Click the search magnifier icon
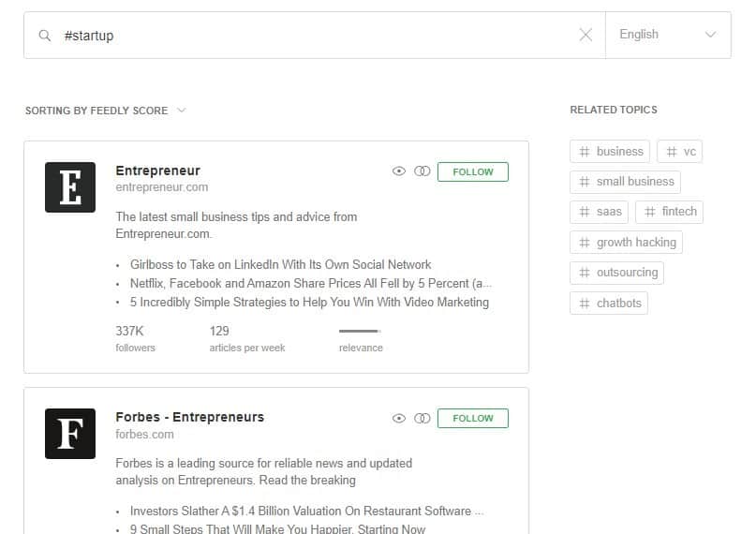Image resolution: width=756 pixels, height=534 pixels. pos(44,36)
